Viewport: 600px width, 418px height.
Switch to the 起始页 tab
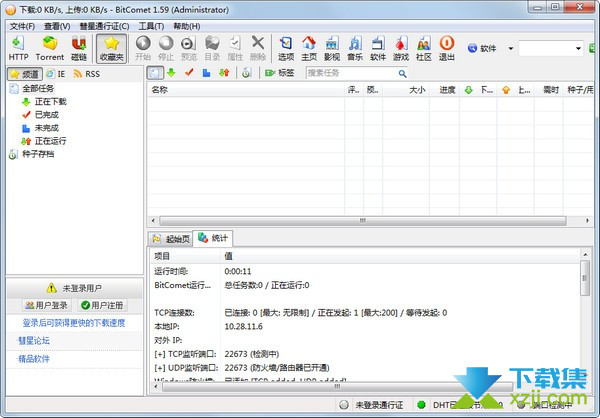[171, 239]
